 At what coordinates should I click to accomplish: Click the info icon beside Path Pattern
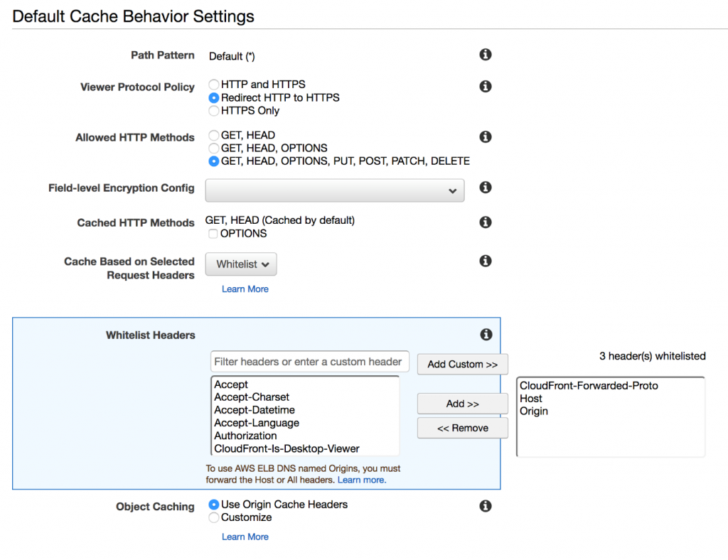point(486,55)
